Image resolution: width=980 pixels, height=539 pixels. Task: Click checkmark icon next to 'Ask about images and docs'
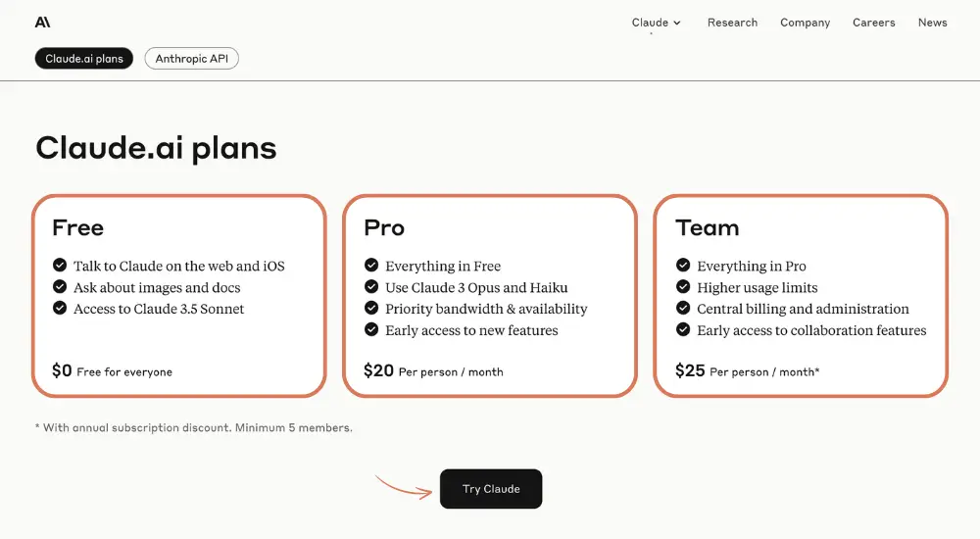[x=60, y=287]
